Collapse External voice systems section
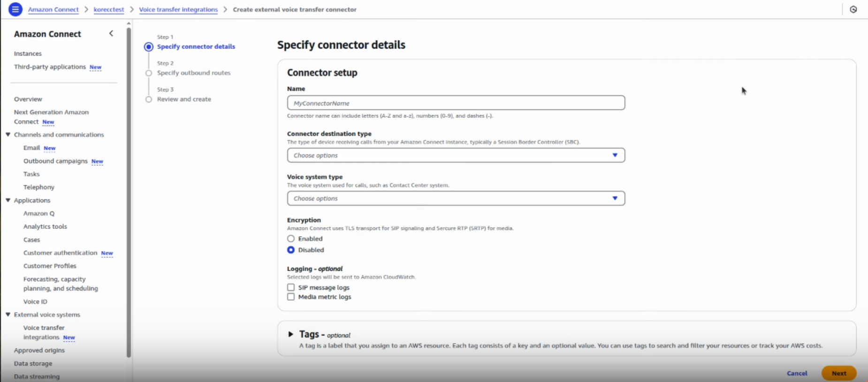This screenshot has width=868, height=382. [x=8, y=315]
